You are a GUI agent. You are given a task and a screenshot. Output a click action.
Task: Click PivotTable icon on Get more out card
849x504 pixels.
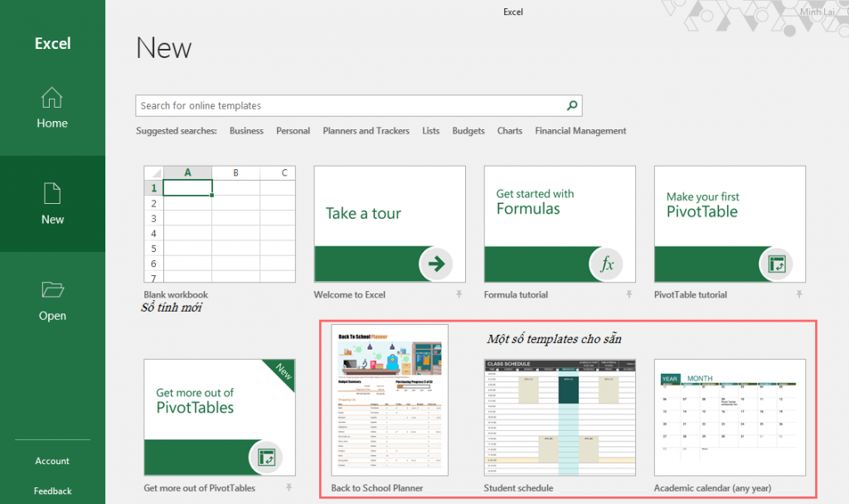pyautogui.click(x=266, y=457)
